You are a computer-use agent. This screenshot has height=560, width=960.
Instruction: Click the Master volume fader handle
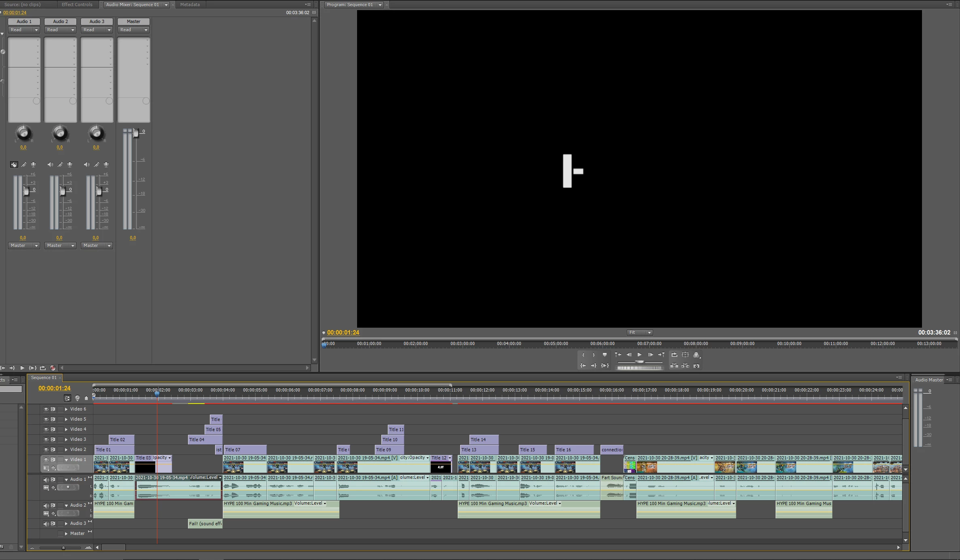point(136,133)
